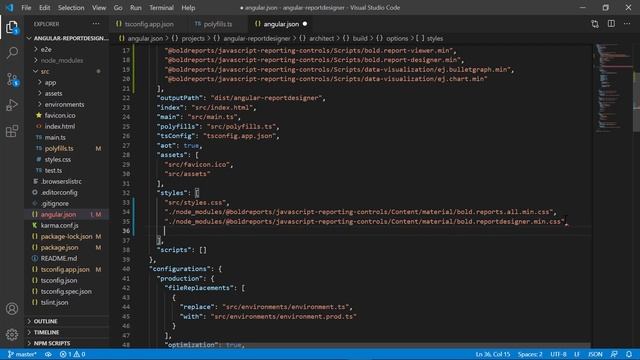The image size is (640, 360).
Task: Open styles.css in explorer
Action: click(58, 160)
